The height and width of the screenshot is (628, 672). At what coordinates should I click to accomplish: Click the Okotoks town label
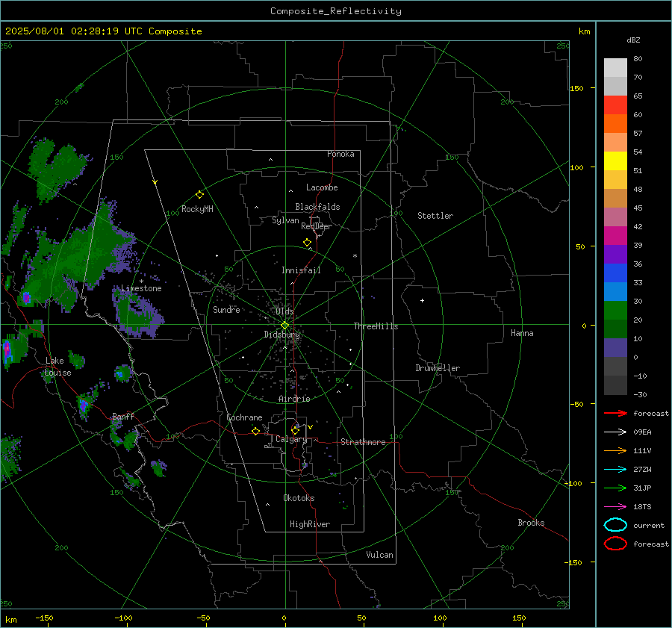[x=299, y=498]
